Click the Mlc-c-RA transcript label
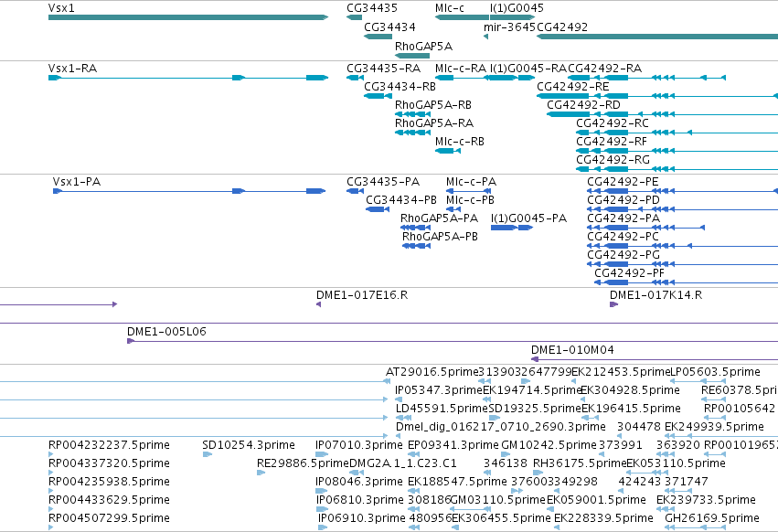The height and width of the screenshot is (532, 778). pos(461,69)
